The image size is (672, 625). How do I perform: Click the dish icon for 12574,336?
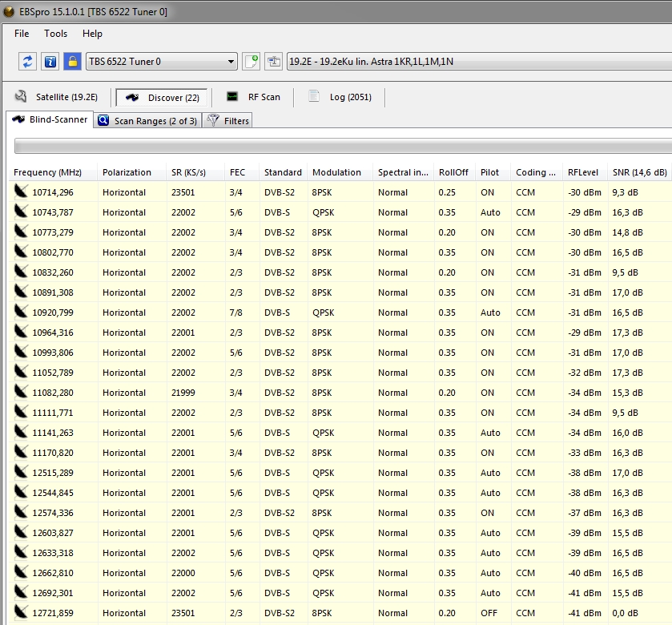point(21,512)
